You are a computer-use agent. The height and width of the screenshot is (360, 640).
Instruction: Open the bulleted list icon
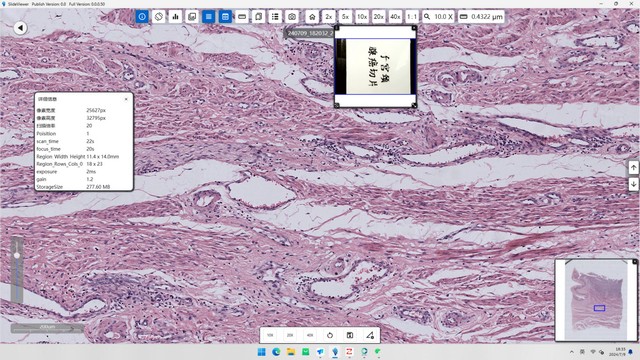click(x=275, y=17)
